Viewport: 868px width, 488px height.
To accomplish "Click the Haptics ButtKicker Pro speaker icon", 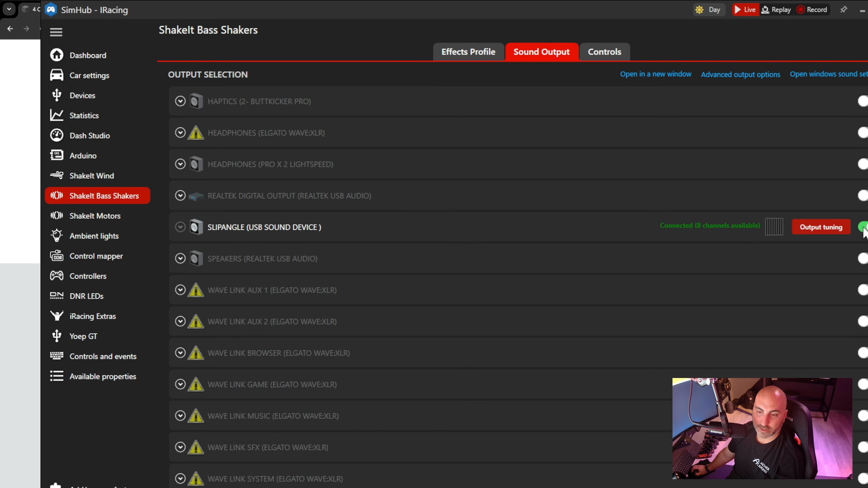I will coord(196,101).
